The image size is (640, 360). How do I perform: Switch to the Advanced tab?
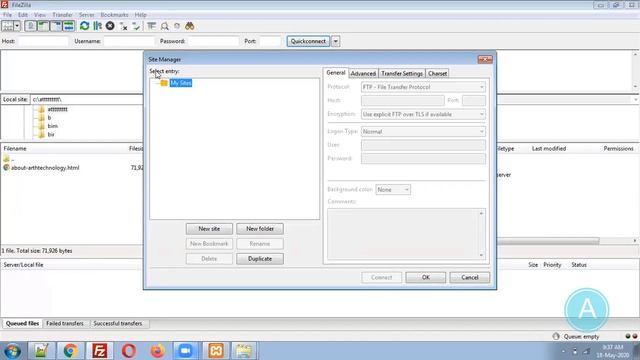pos(363,73)
